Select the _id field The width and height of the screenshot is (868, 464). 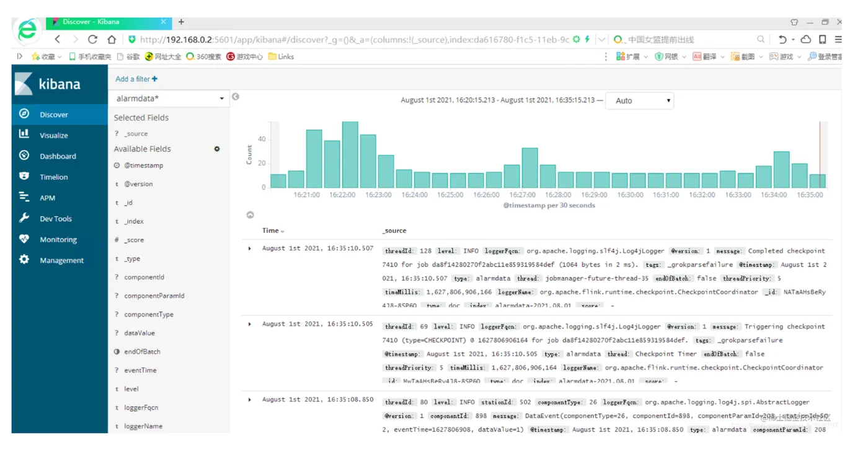[128, 203]
